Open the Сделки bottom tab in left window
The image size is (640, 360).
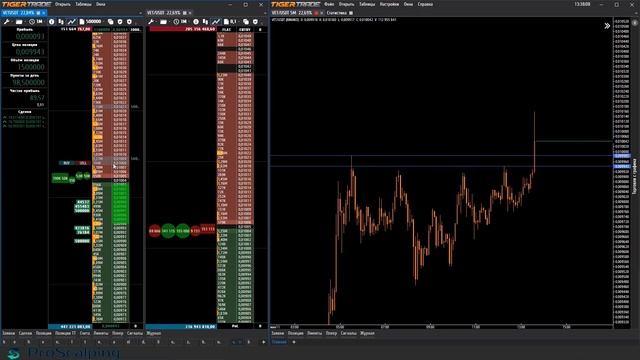click(25, 333)
